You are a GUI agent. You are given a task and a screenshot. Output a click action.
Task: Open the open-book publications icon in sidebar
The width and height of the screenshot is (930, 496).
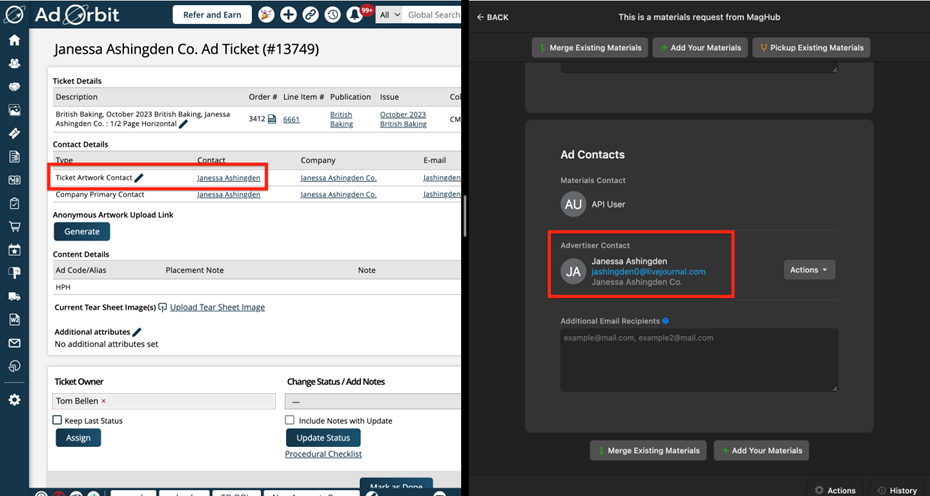[x=14, y=180]
